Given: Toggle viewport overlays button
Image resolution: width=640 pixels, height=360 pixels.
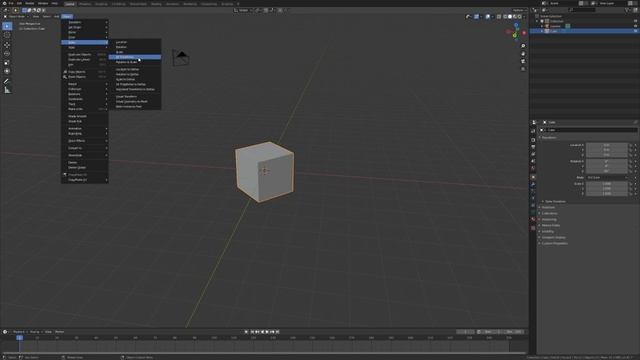Looking at the screenshot, I should tap(488, 17).
